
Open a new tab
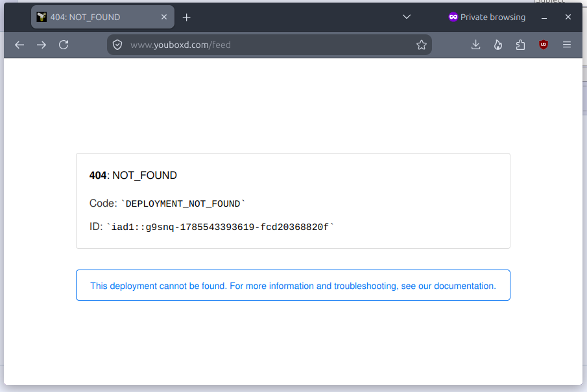[x=186, y=17]
